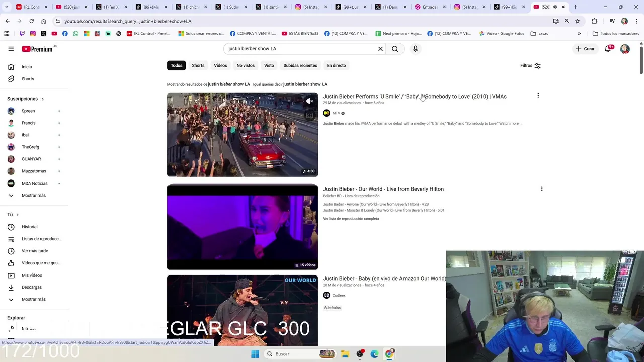Select the Visto filter chip
This screenshot has width=644, height=362.
click(269, 65)
